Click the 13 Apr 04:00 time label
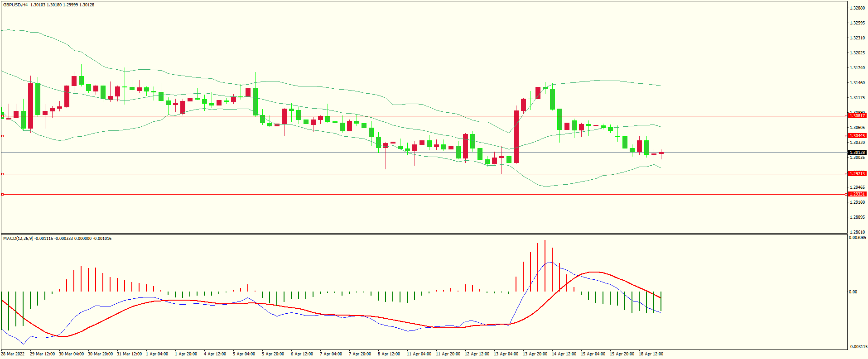The image size is (868, 359). 506,354
